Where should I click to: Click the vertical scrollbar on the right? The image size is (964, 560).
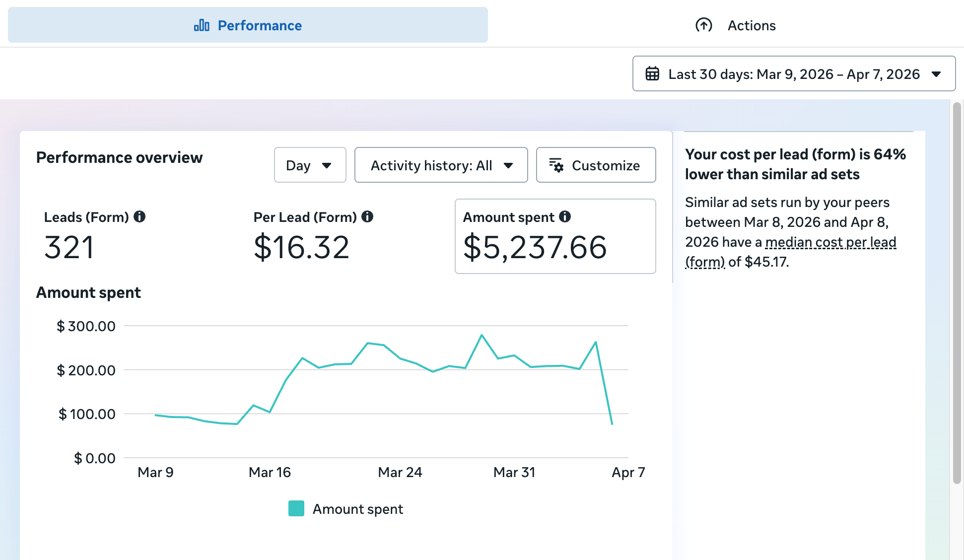pyautogui.click(x=957, y=293)
